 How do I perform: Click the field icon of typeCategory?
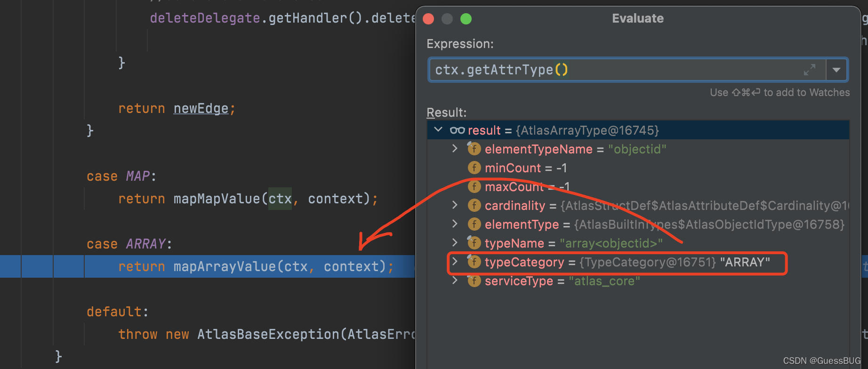point(474,262)
